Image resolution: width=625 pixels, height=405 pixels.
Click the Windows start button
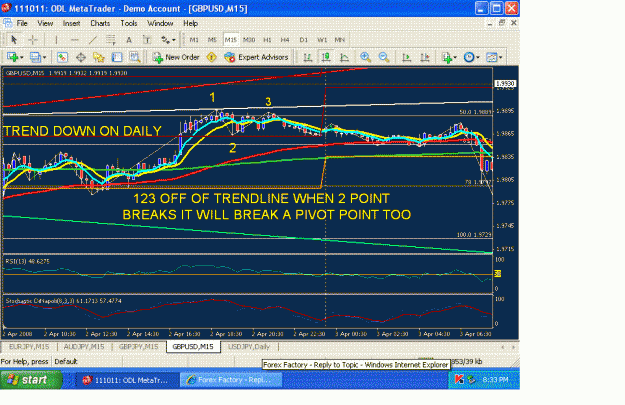coord(31,380)
